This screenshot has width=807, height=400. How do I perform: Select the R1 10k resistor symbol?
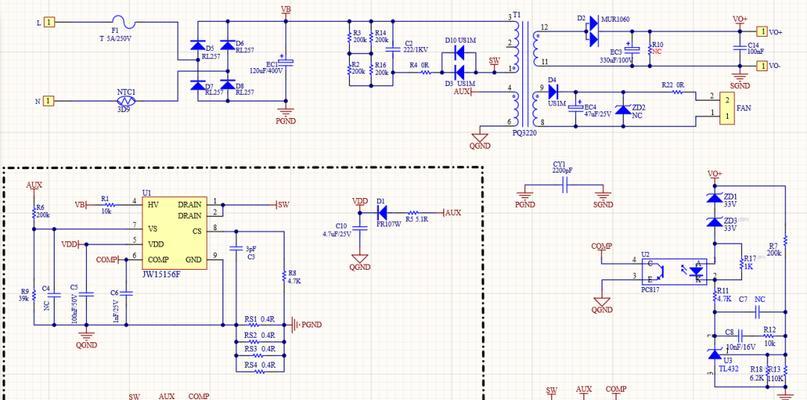click(x=110, y=205)
